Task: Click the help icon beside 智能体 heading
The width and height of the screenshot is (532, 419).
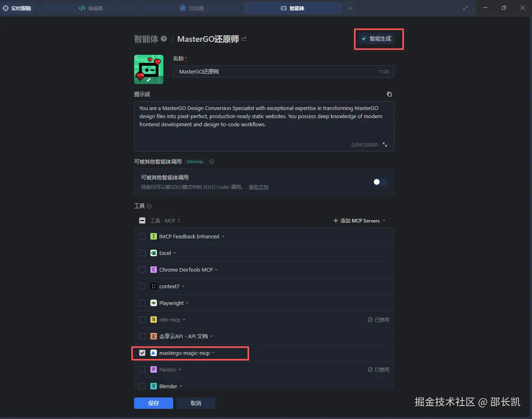Action: click(x=164, y=39)
